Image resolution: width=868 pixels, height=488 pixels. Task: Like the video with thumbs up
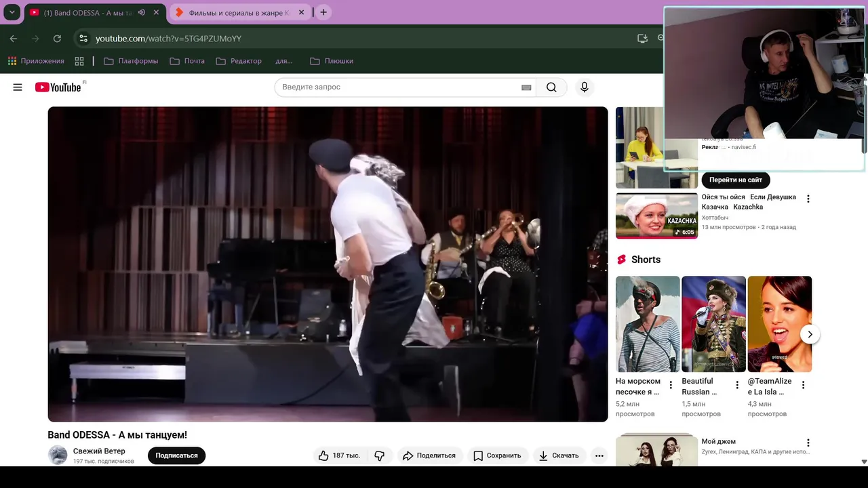click(339, 455)
